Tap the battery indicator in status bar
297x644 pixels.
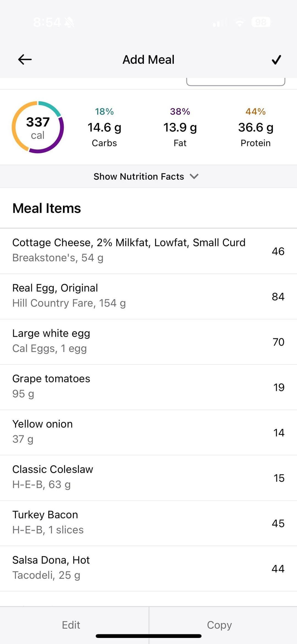pyautogui.click(x=261, y=22)
